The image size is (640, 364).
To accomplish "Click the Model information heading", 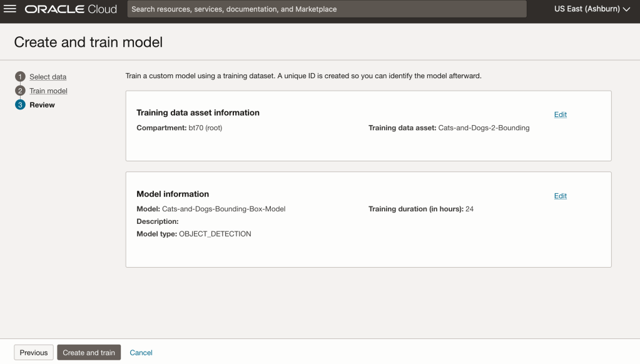I will pyautogui.click(x=173, y=194).
